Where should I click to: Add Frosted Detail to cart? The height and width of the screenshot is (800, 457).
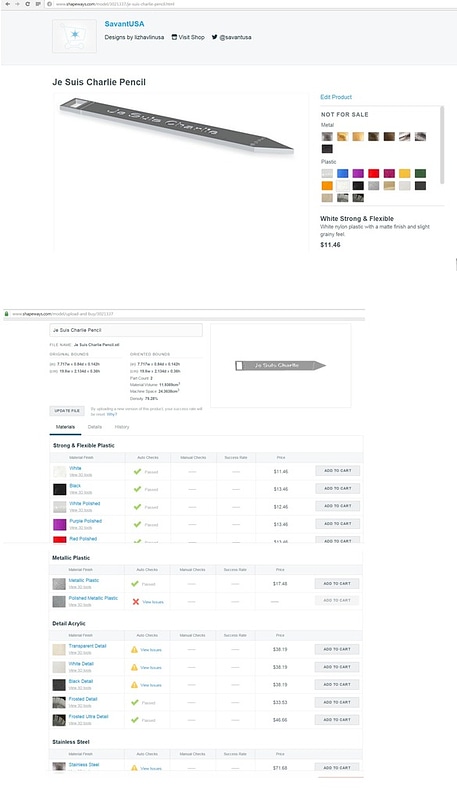coord(337,702)
